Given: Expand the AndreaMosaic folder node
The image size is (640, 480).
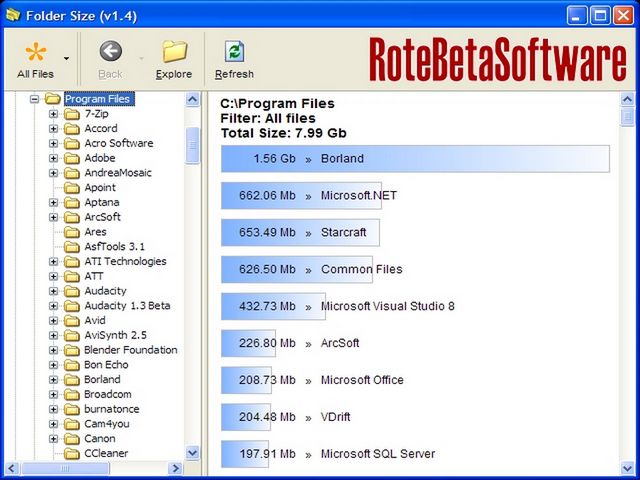Looking at the screenshot, I should pos(53,173).
